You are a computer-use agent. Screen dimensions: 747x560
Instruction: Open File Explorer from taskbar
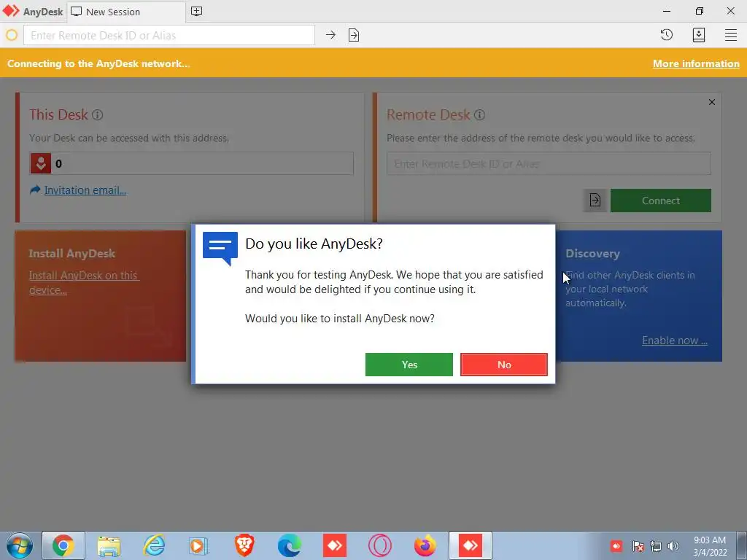point(109,545)
